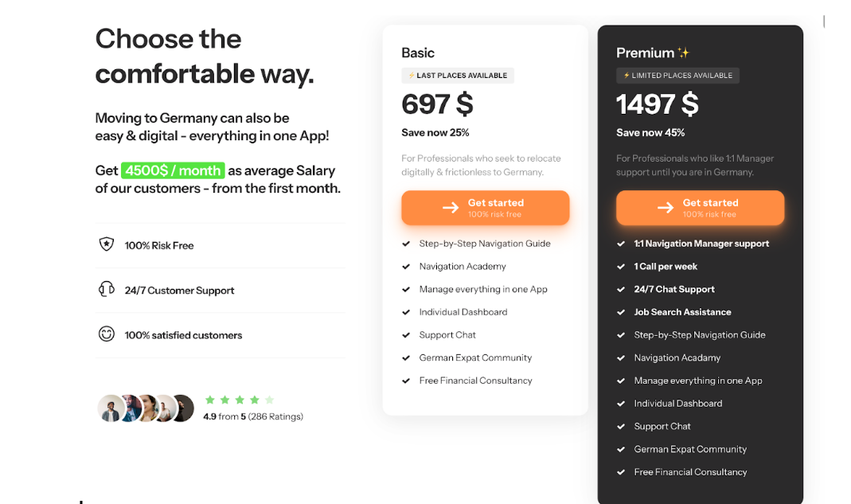The width and height of the screenshot is (851, 504).
Task: Click the headset icon for 24/7 Customer Support
Action: (x=107, y=289)
